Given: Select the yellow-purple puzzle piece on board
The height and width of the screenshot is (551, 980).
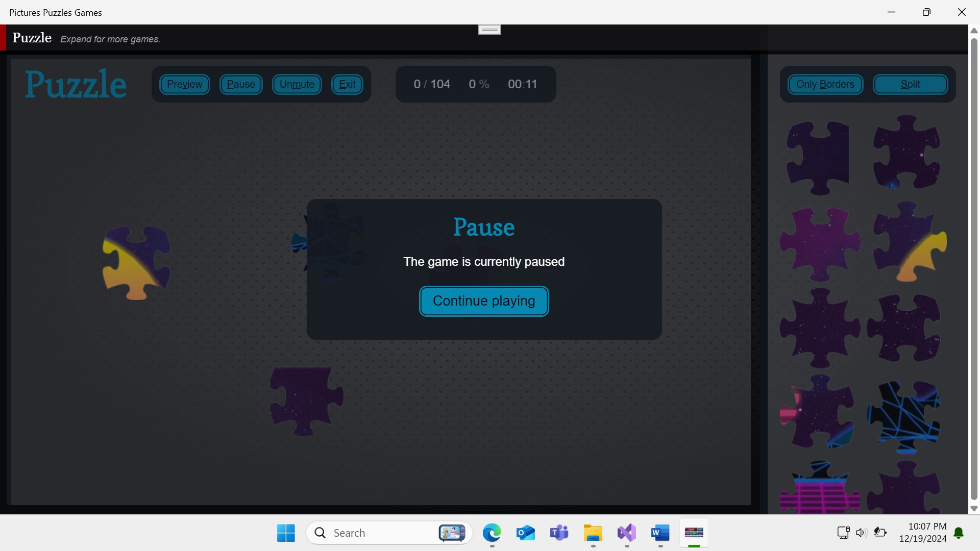Looking at the screenshot, I should coord(135,263).
